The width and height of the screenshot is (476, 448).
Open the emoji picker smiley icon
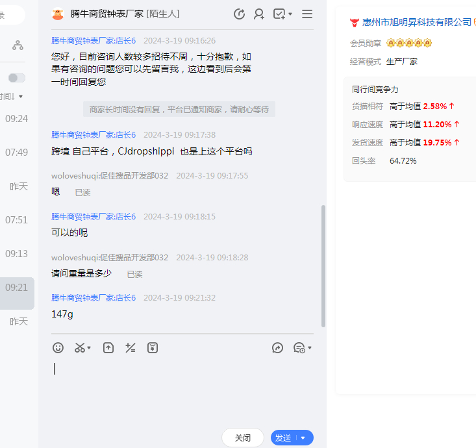(x=58, y=348)
